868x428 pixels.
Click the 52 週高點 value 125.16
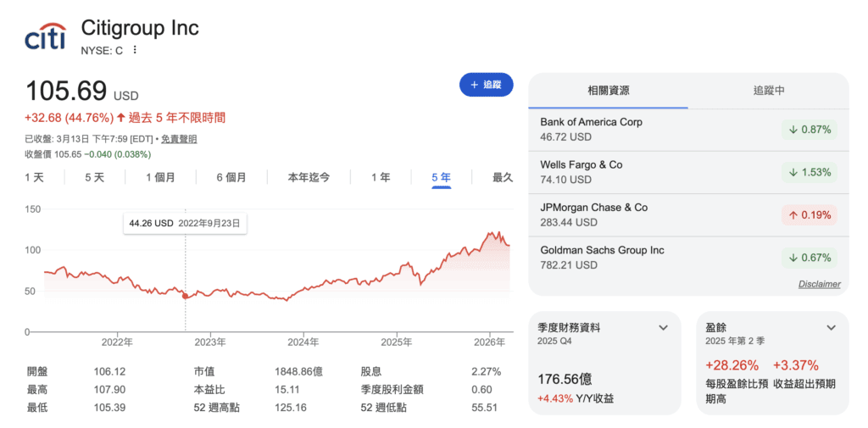(290, 408)
